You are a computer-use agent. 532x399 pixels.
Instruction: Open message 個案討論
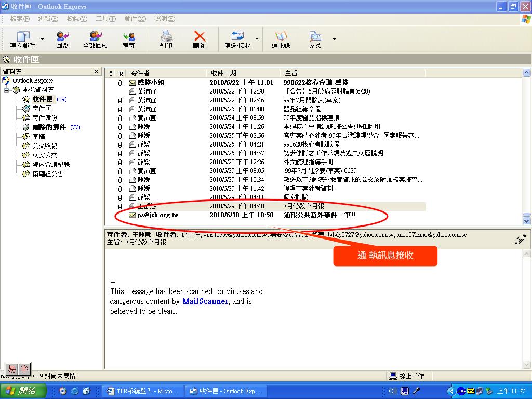point(296,197)
